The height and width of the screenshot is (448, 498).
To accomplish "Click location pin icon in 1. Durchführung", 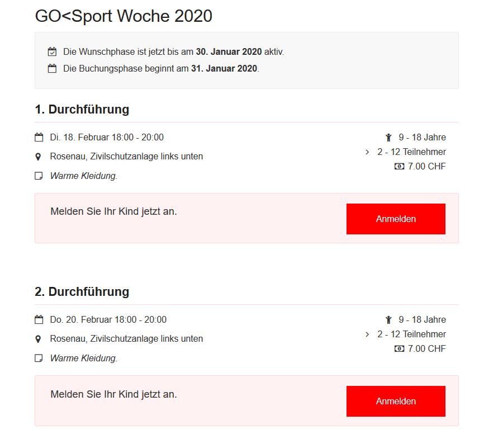I will click(x=38, y=157).
